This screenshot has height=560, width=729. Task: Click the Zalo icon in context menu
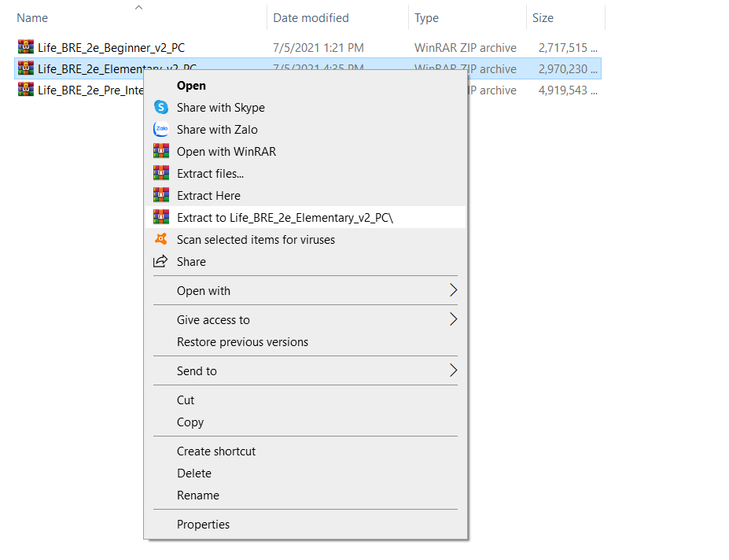[161, 129]
